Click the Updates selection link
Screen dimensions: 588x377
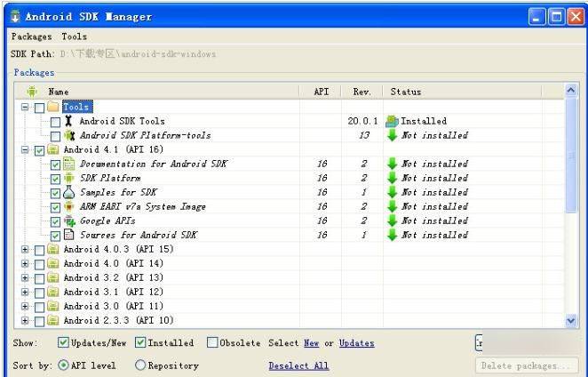(x=357, y=343)
